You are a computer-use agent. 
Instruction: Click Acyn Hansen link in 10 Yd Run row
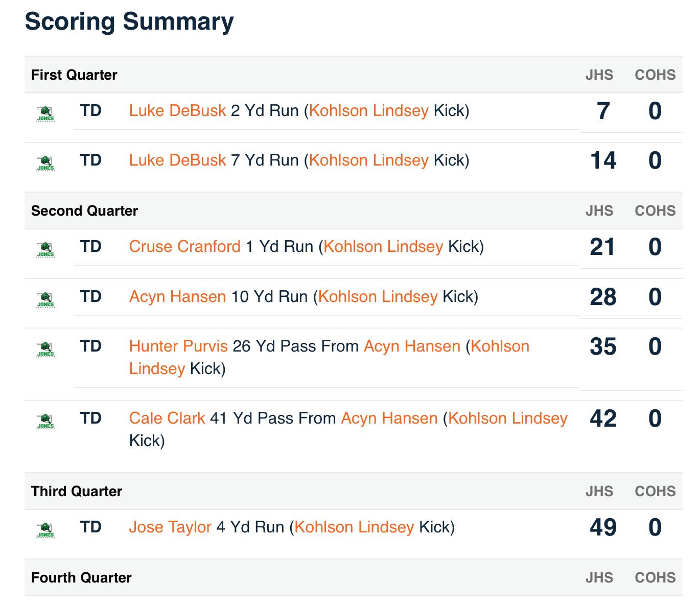(177, 296)
